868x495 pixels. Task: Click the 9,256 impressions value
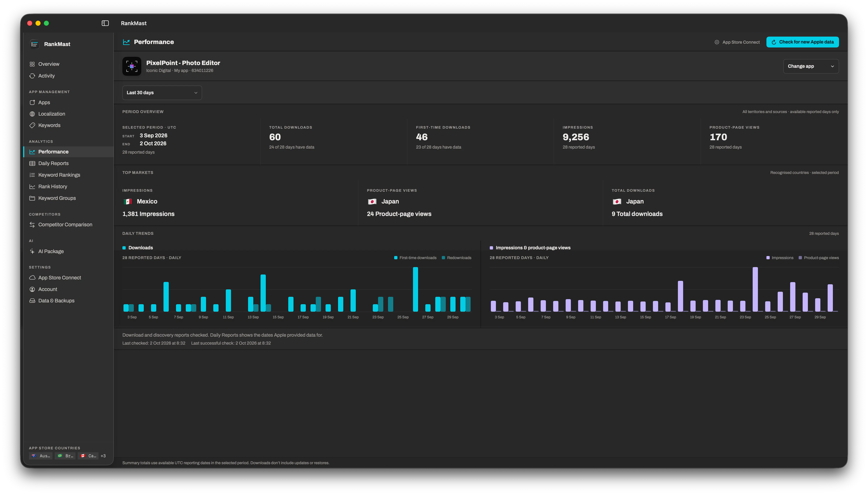coord(575,137)
